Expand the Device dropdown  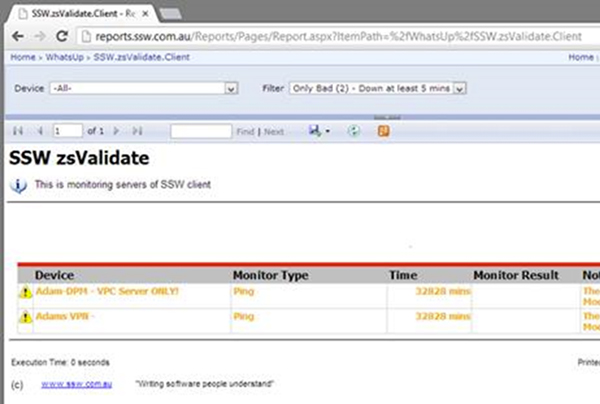(x=231, y=88)
